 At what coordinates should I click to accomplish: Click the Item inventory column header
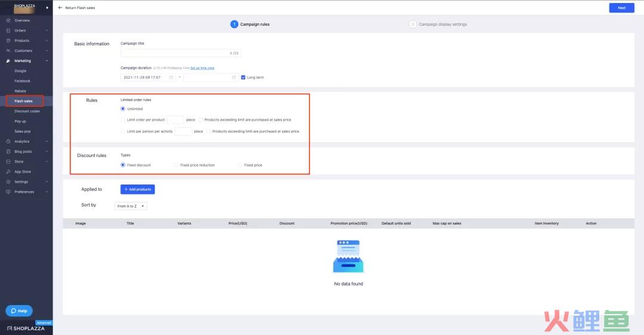coord(547,223)
